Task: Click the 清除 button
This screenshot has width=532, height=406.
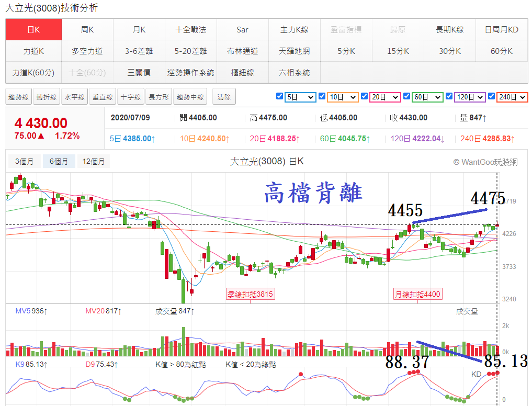Action: (224, 97)
